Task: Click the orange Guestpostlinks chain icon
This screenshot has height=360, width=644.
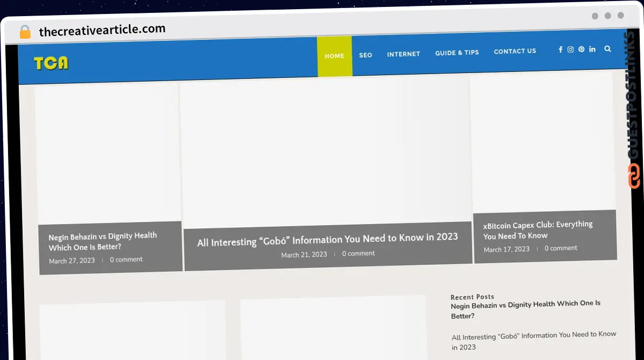Action: click(634, 176)
